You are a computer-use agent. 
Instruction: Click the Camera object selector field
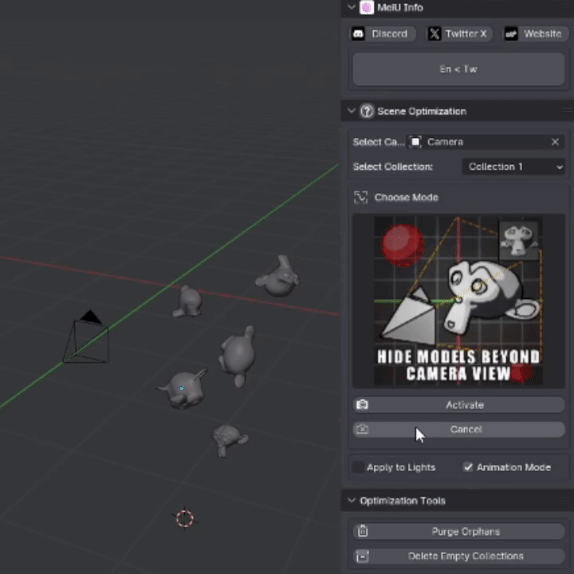pyautogui.click(x=486, y=142)
